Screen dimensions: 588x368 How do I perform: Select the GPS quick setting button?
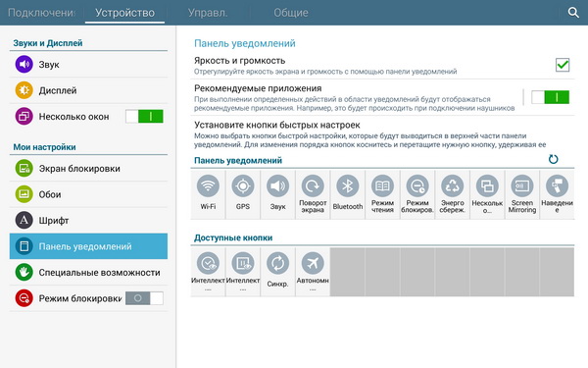tap(243, 194)
